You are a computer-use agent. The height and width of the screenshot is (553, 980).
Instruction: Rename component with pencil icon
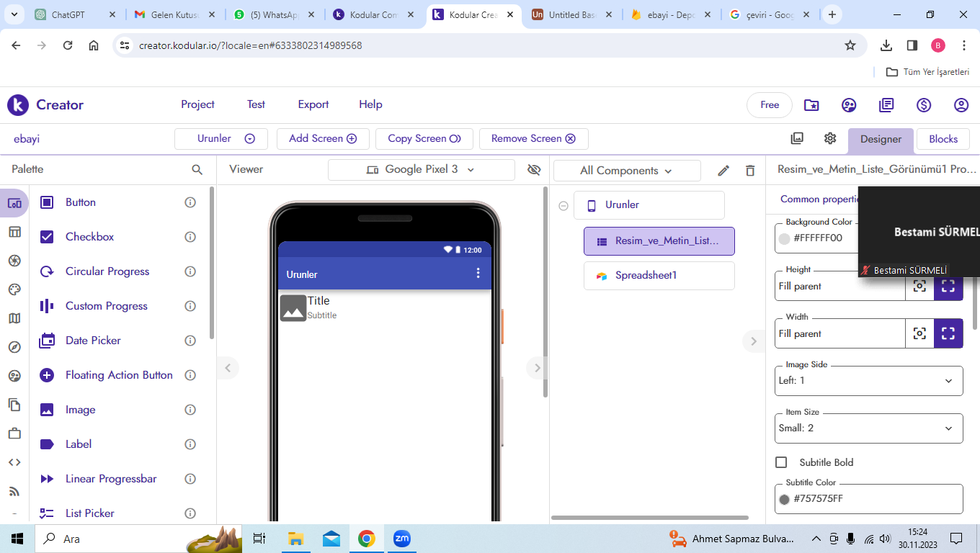pyautogui.click(x=723, y=171)
